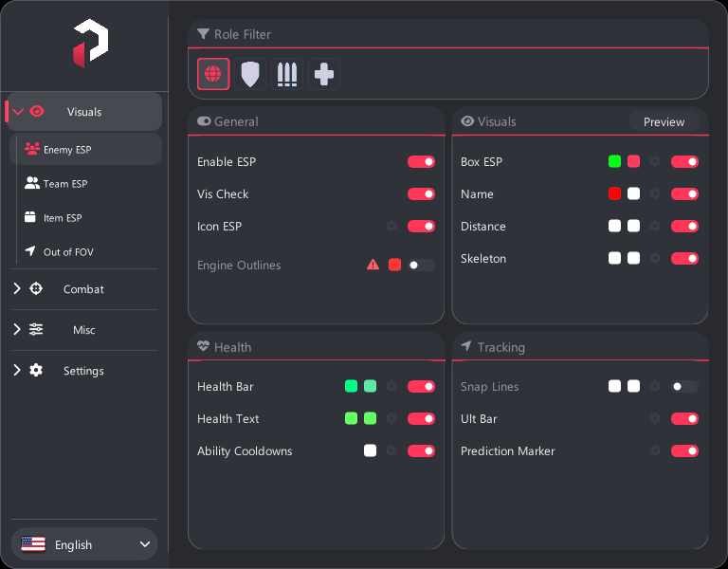This screenshot has height=569, width=728.
Task: Open the Health Bar pale teal swatch
Action: click(370, 387)
